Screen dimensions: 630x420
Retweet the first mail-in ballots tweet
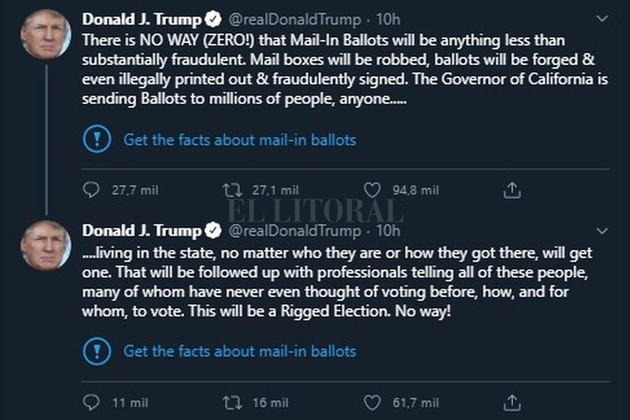click(x=232, y=190)
